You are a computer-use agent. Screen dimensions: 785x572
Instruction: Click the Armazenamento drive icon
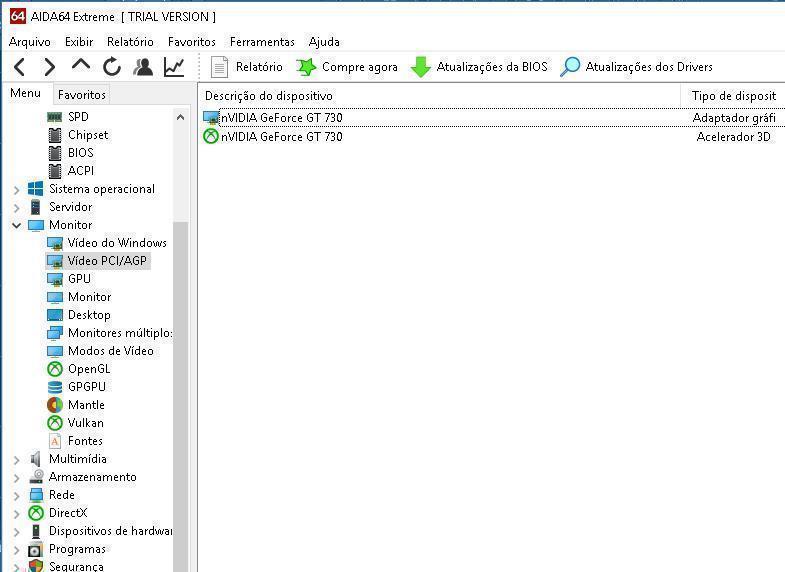36,477
